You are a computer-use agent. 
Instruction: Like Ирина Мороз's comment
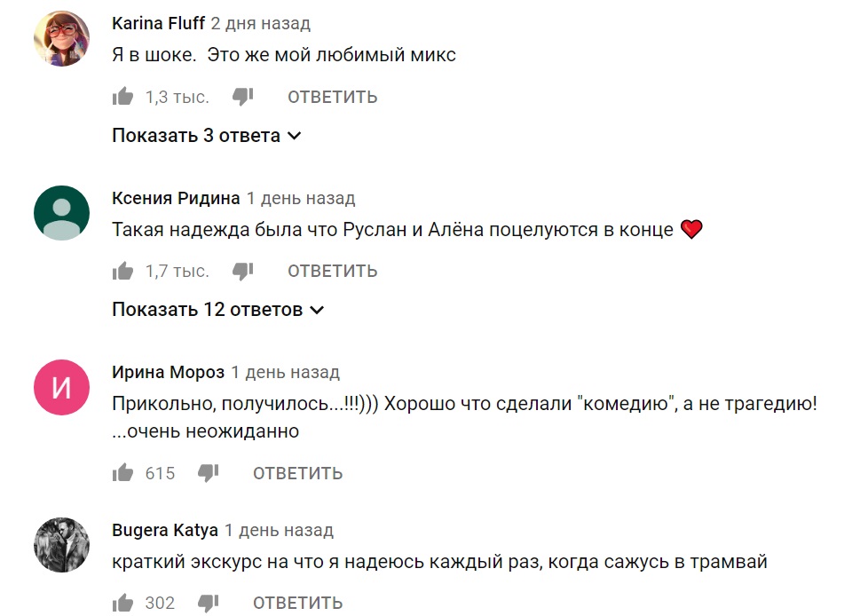(122, 472)
